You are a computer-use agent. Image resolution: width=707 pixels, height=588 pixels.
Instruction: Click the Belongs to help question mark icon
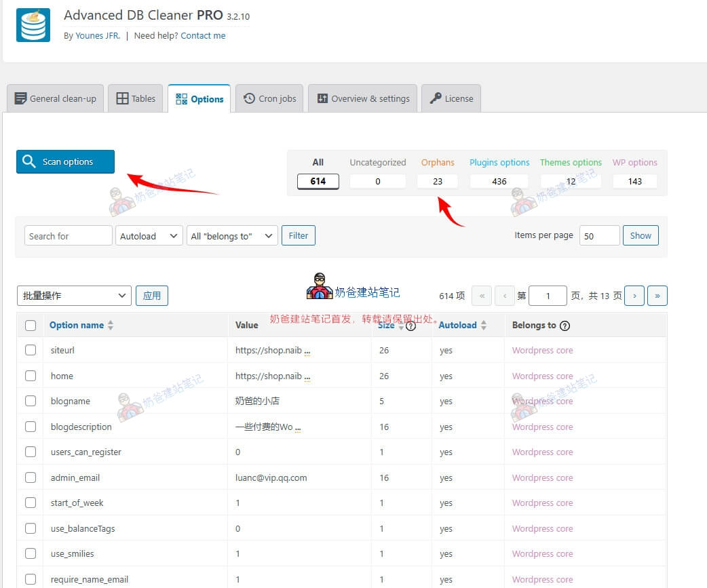tap(565, 326)
